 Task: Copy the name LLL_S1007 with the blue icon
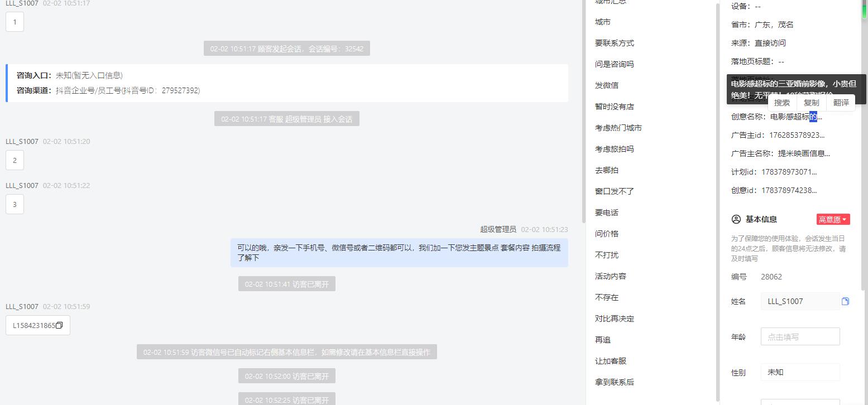coord(845,301)
